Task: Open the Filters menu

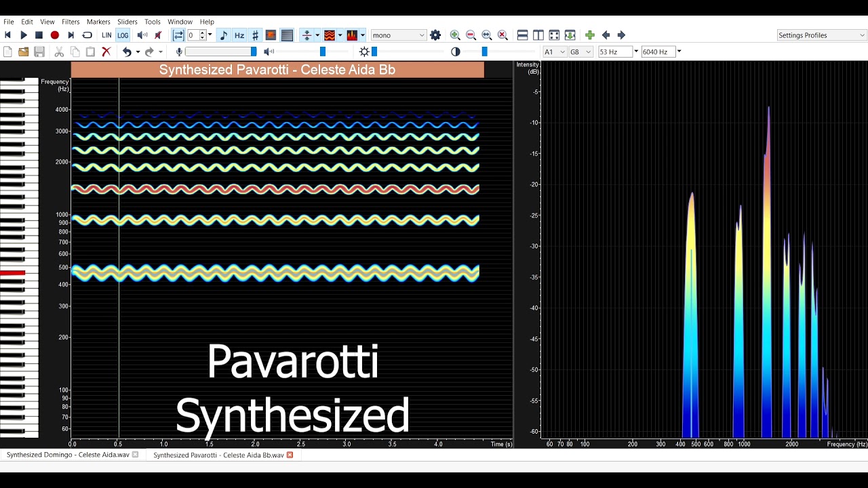Action: 71,22
